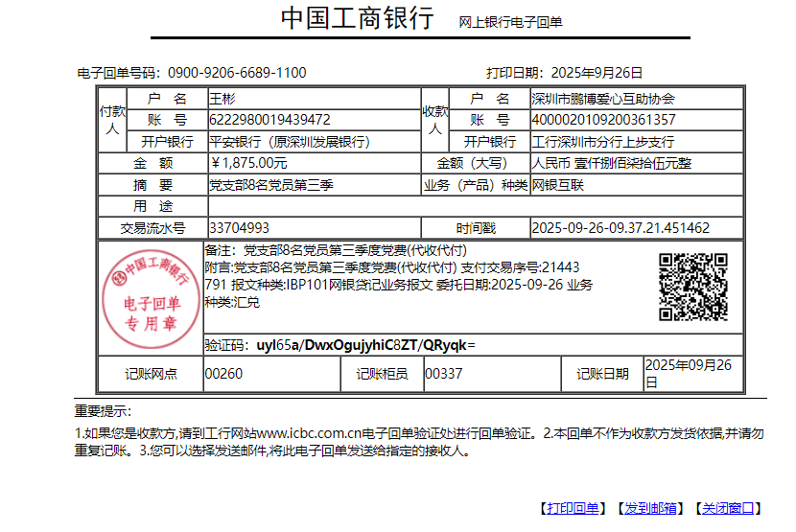The image size is (796, 532).
Task: Click the payer bank 平安银行 cell
Action: tap(290, 142)
